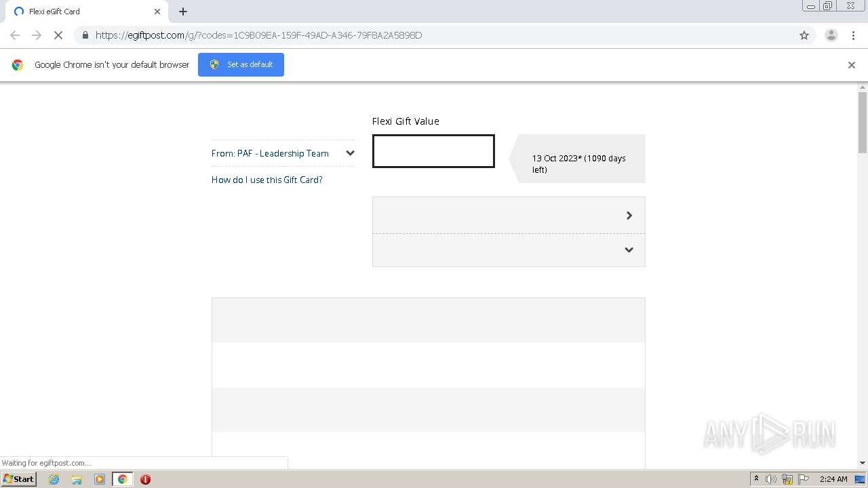Go back to the previous page
This screenshot has height=488, width=868.
(15, 35)
